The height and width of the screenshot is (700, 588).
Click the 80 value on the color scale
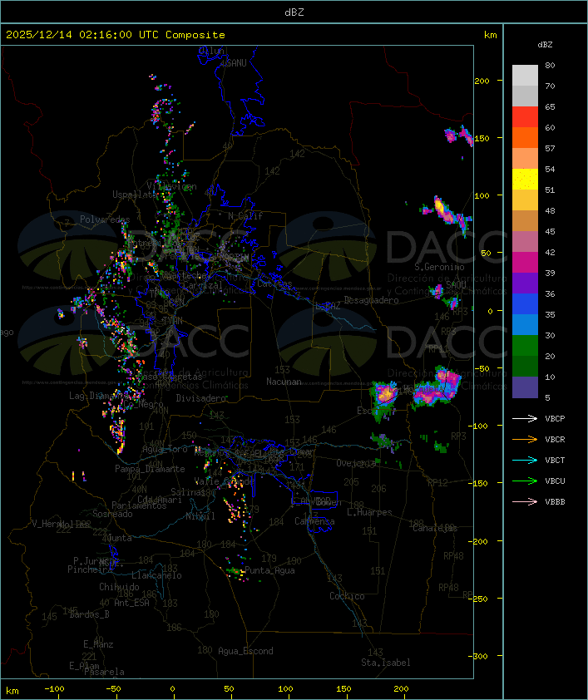point(550,65)
